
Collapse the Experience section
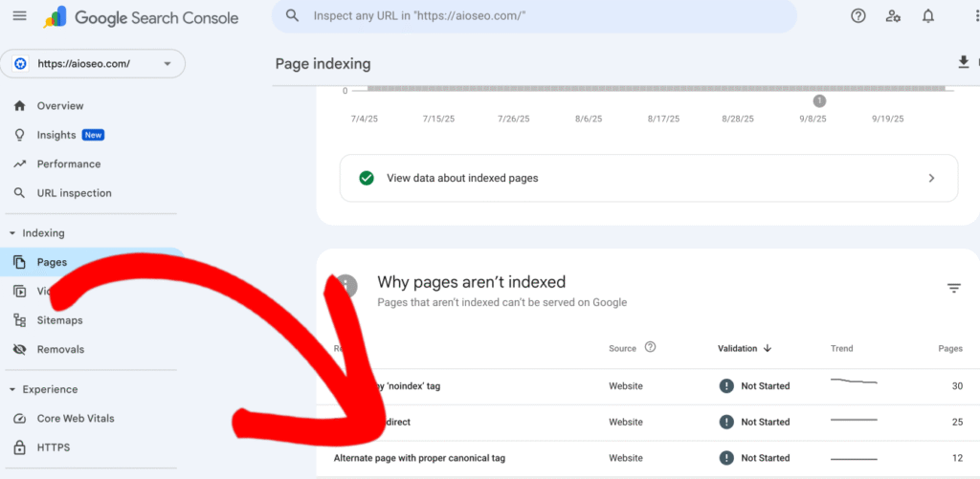12,389
